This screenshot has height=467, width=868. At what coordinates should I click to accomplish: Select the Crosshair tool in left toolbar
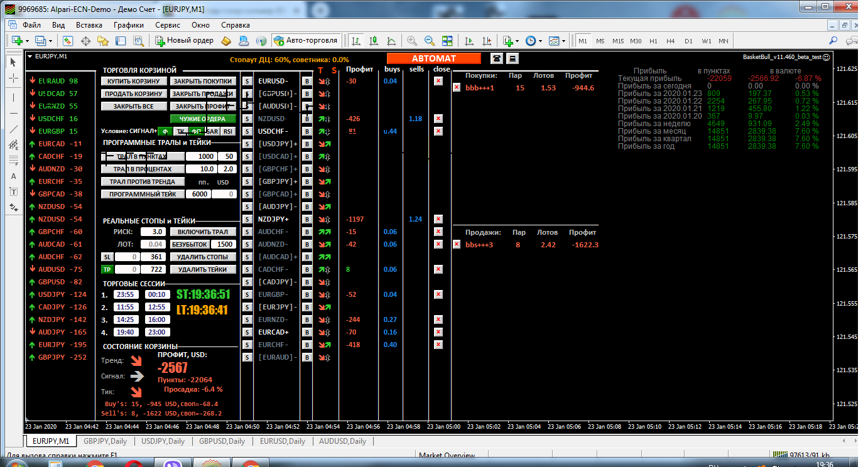[14, 78]
